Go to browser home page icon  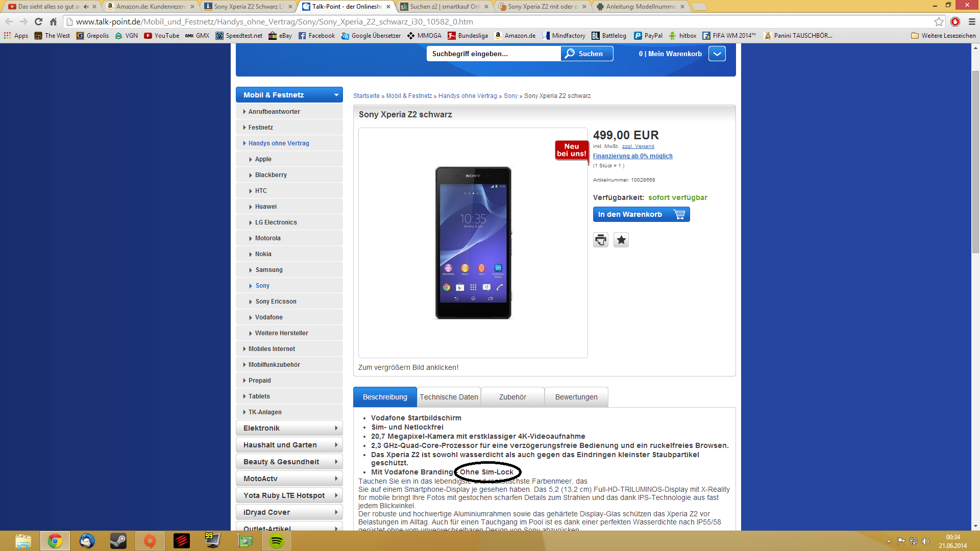point(53,21)
